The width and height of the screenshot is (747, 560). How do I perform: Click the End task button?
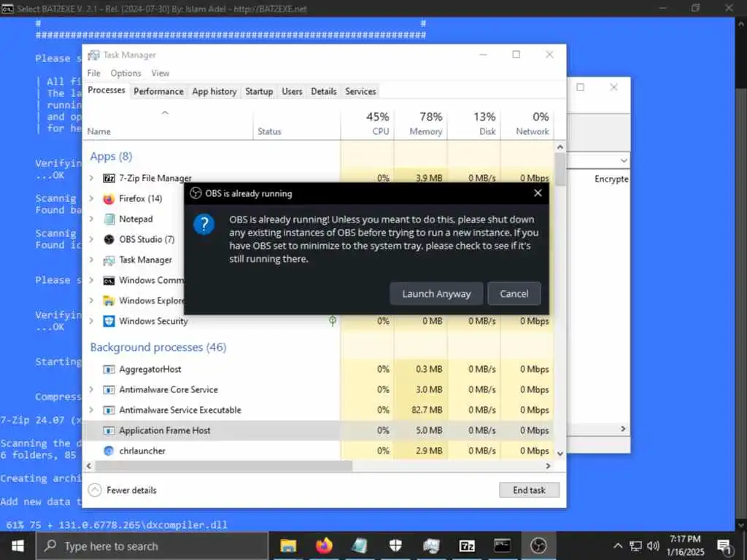(x=530, y=490)
